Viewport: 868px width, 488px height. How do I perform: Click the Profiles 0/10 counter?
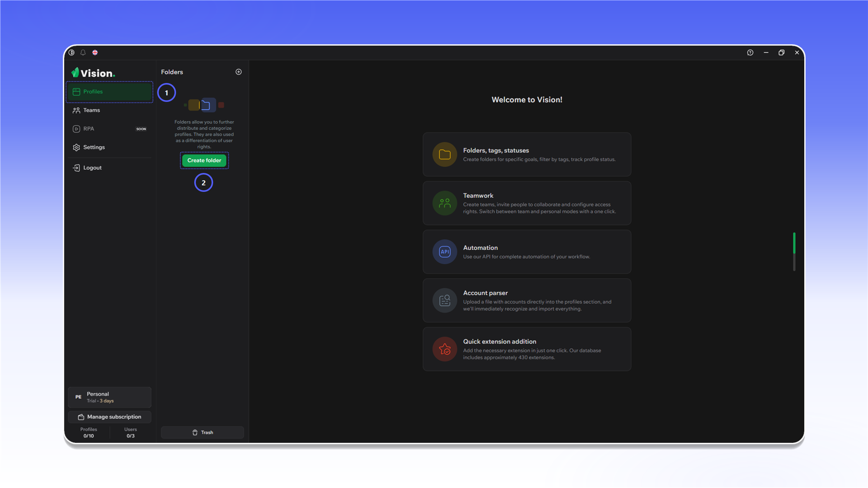[x=89, y=433]
